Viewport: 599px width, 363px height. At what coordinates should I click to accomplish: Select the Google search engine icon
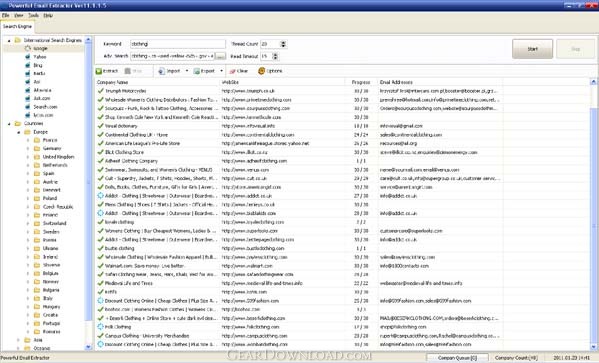click(28, 49)
